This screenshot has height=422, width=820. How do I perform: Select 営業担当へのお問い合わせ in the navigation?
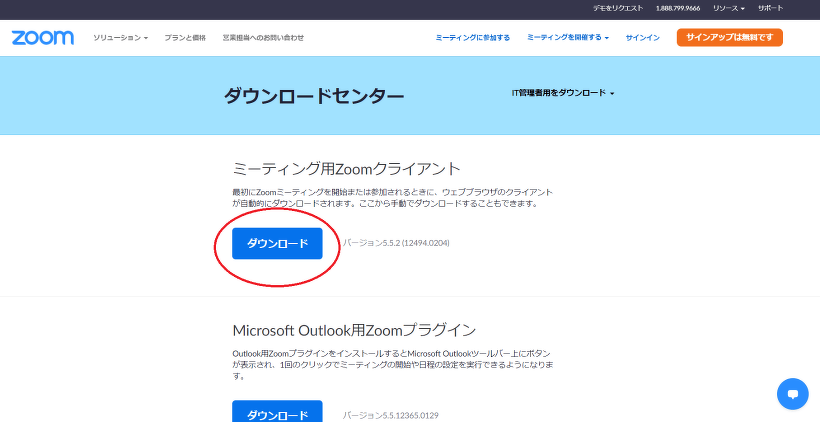tap(263, 38)
